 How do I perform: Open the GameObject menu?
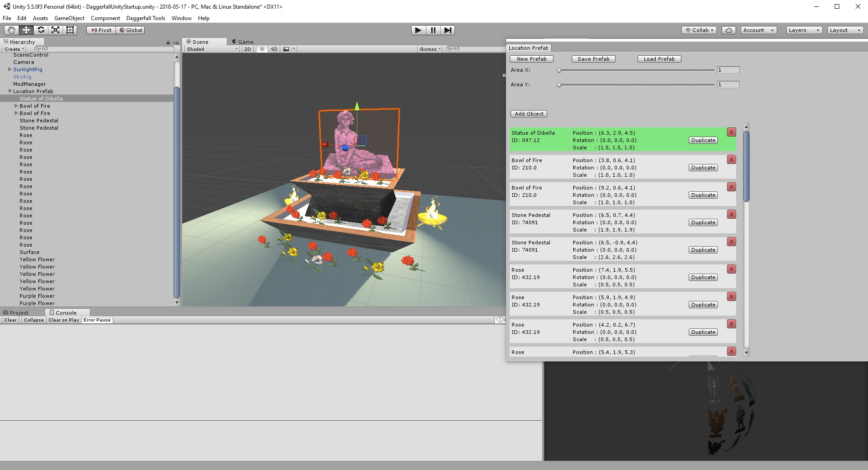[69, 18]
